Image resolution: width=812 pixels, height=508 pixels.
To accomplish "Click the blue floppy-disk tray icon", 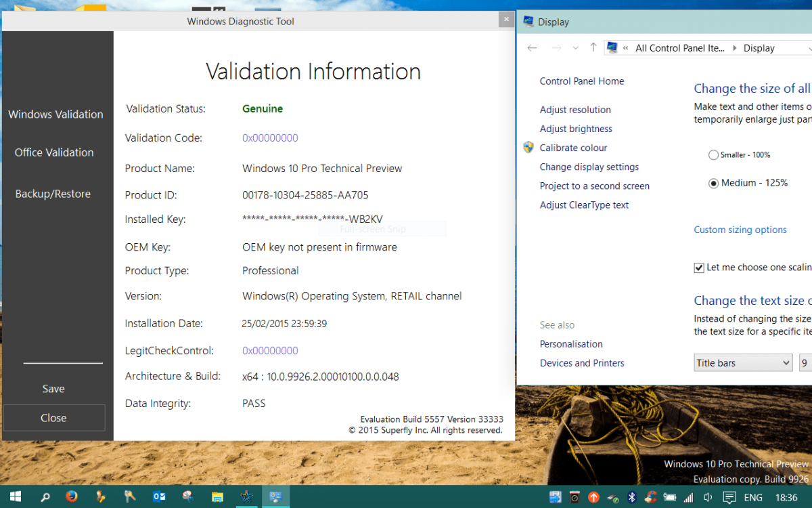I will point(556,497).
